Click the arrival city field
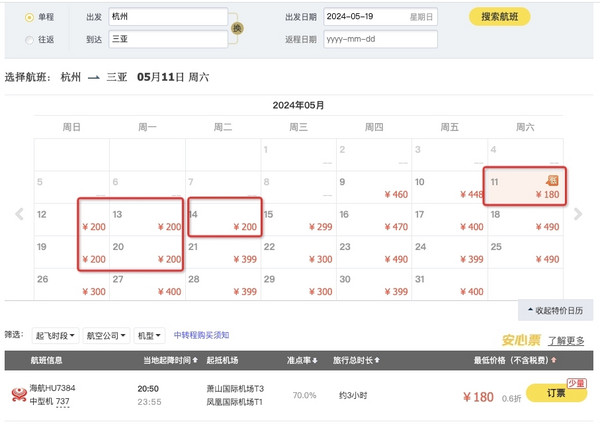This screenshot has width=600, height=426. [x=168, y=39]
